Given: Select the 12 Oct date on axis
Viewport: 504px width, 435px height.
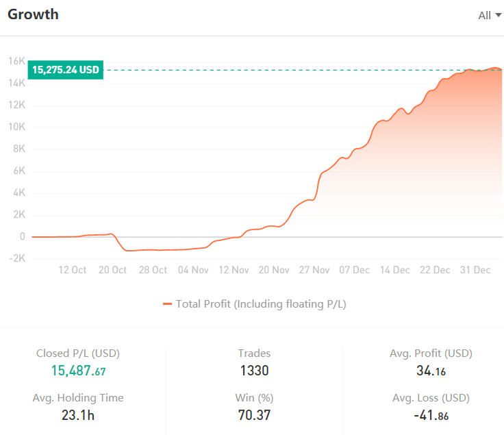Looking at the screenshot, I should point(73,270).
